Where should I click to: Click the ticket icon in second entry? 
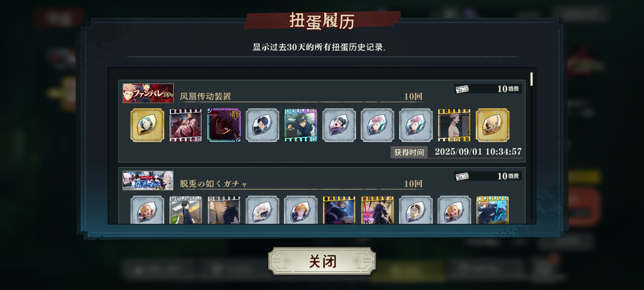tap(462, 176)
